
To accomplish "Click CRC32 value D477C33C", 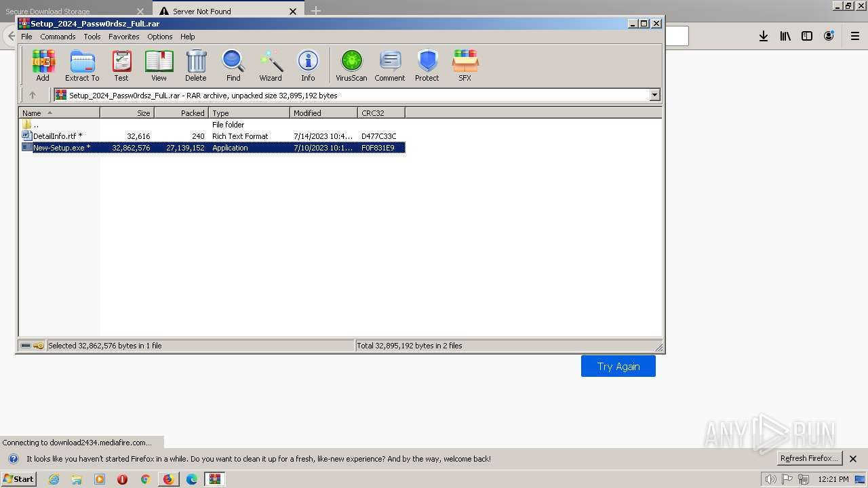I will point(378,136).
